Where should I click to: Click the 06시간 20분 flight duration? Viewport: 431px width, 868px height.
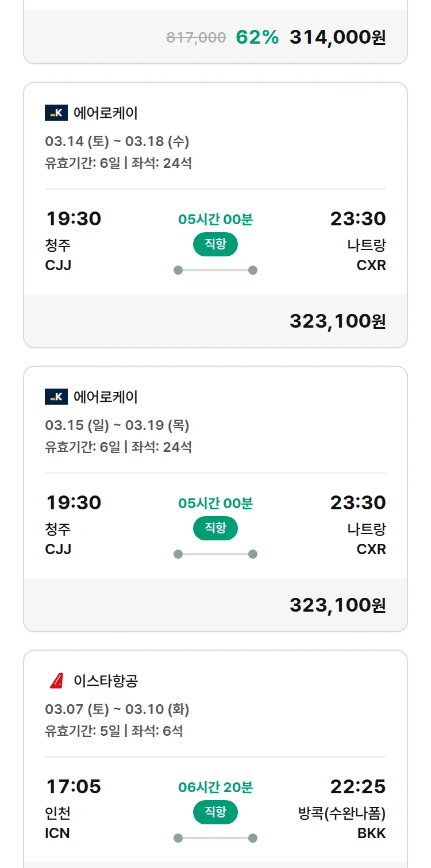(x=215, y=788)
